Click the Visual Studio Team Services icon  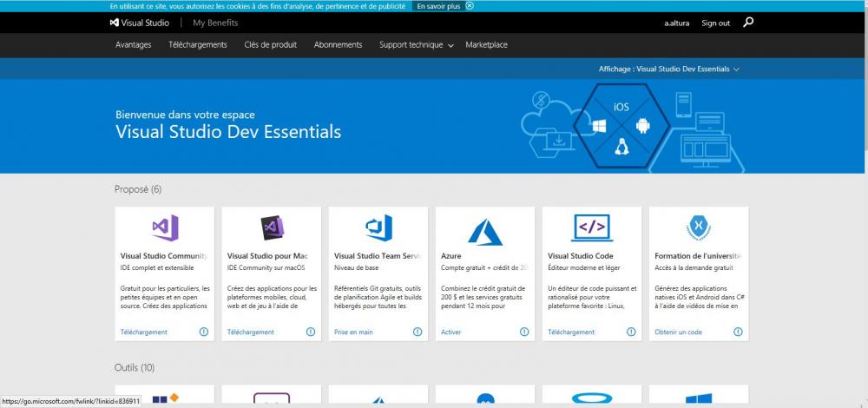tap(378, 228)
